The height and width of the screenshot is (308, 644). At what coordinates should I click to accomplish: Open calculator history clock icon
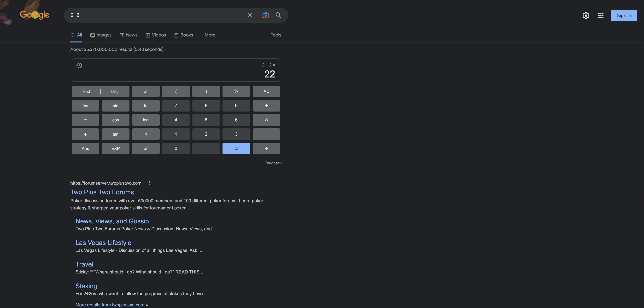click(x=79, y=65)
